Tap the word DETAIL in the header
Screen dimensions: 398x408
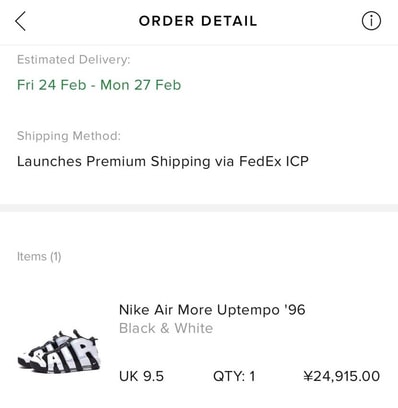[x=229, y=21]
